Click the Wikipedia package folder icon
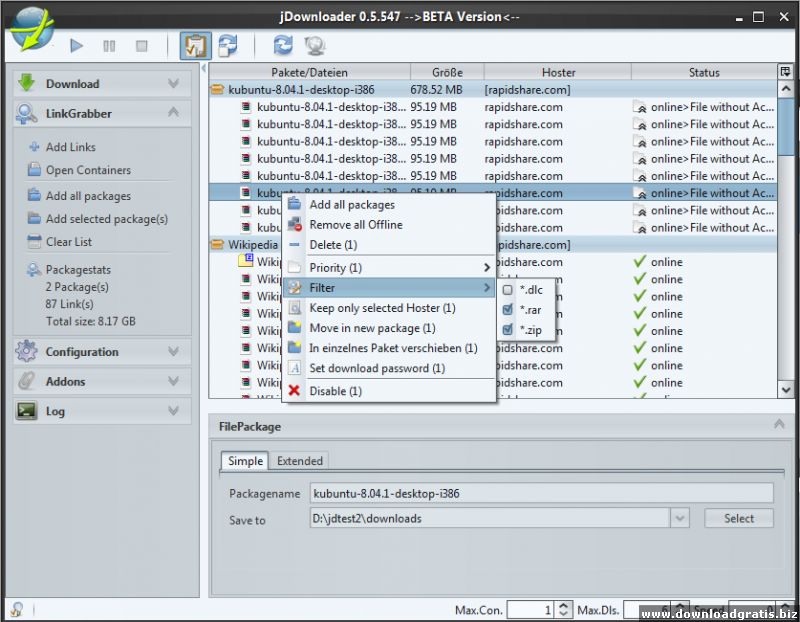 [217, 245]
